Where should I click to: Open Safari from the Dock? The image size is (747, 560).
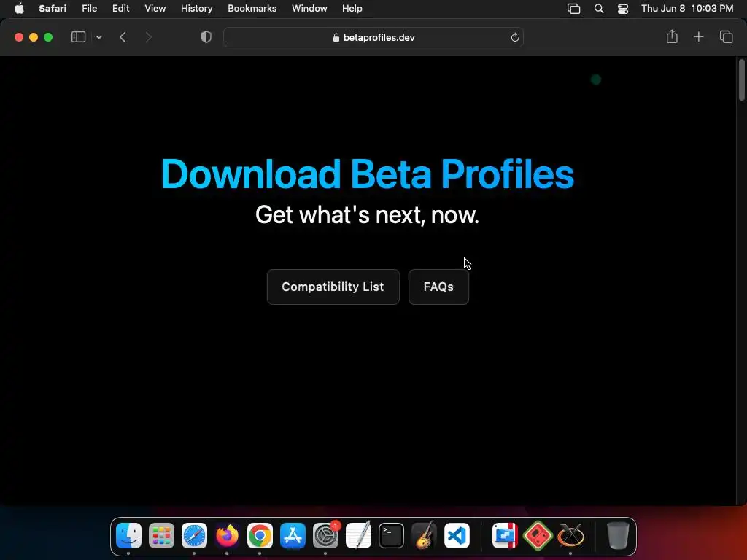tap(194, 536)
